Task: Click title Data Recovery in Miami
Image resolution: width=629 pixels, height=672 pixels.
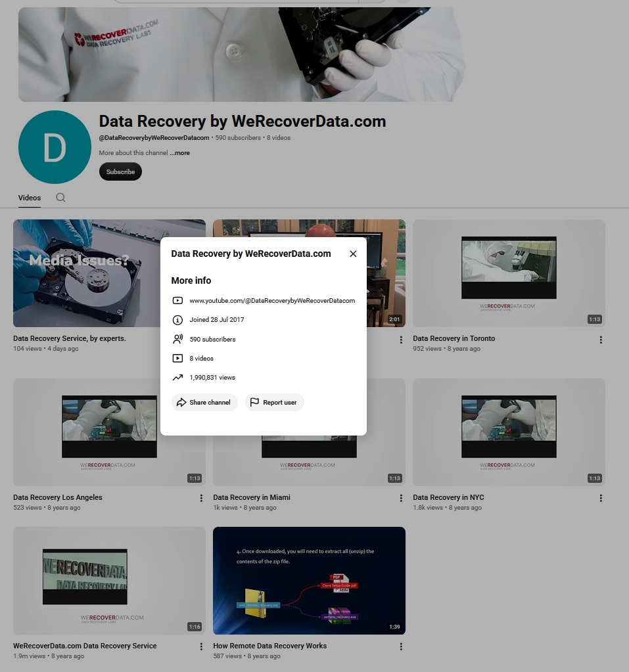Action: (x=252, y=497)
